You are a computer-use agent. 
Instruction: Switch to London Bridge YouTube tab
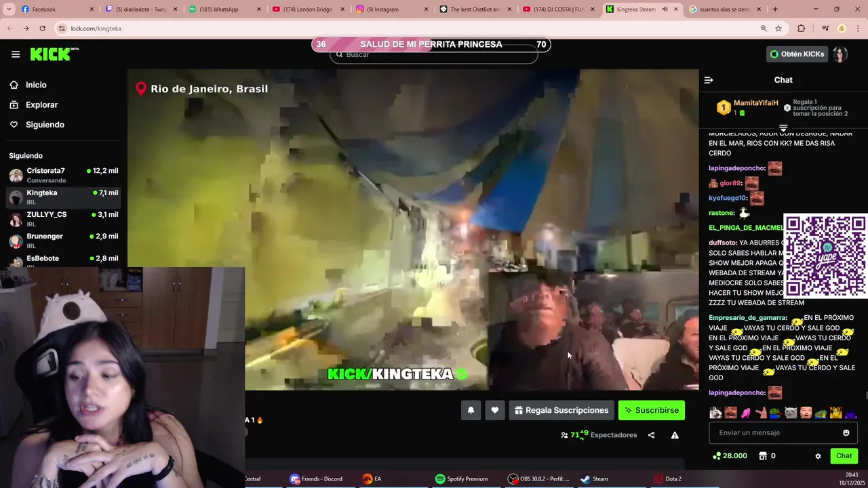(307, 9)
